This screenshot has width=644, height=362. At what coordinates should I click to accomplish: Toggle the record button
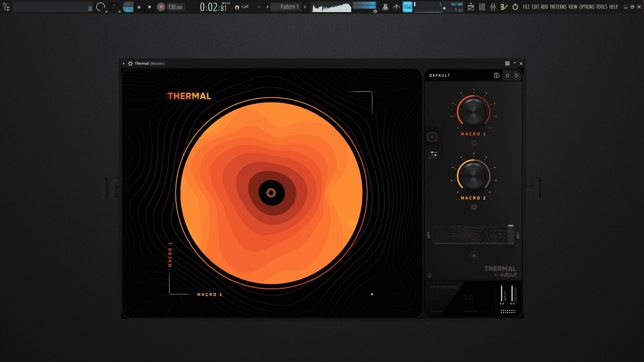(161, 7)
